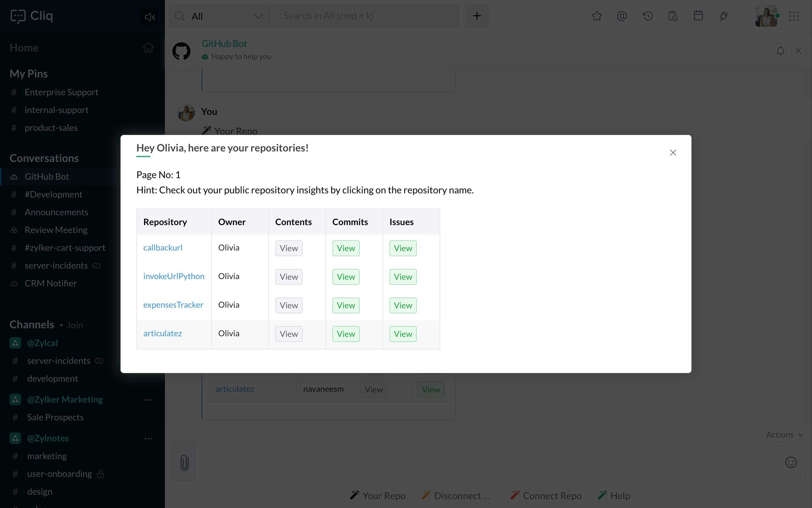This screenshot has width=812, height=508.
Task: Toggle the sidebar speaker mute icon
Action: (149, 17)
